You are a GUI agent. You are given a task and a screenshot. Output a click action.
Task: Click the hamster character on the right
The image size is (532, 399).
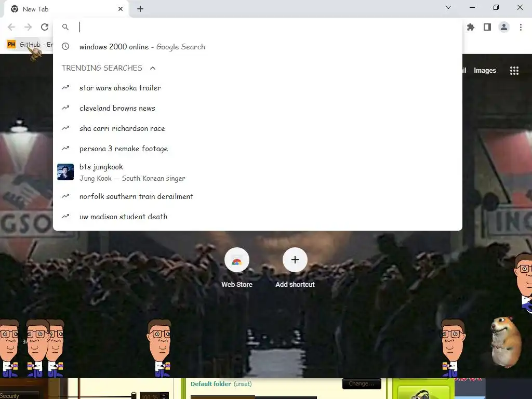click(x=506, y=342)
